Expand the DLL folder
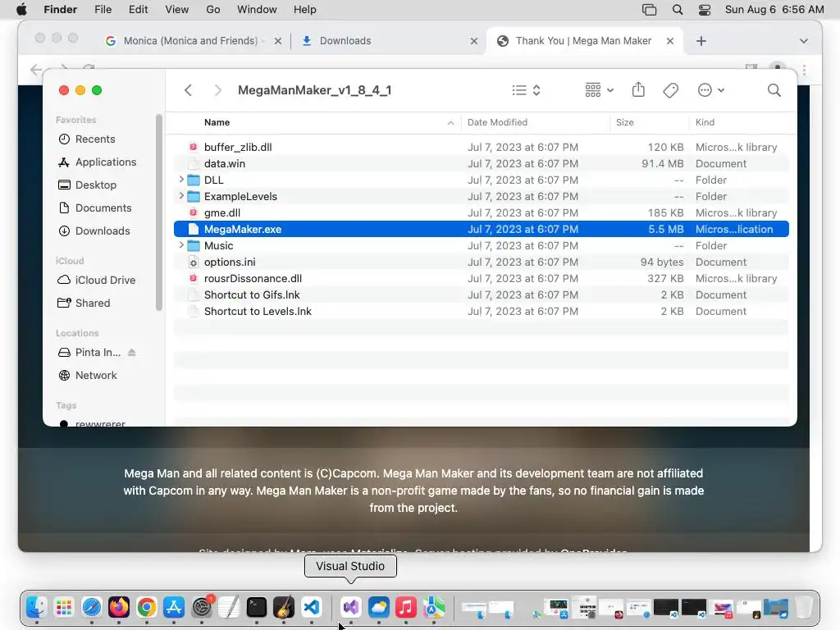This screenshot has width=840, height=630. point(181,180)
